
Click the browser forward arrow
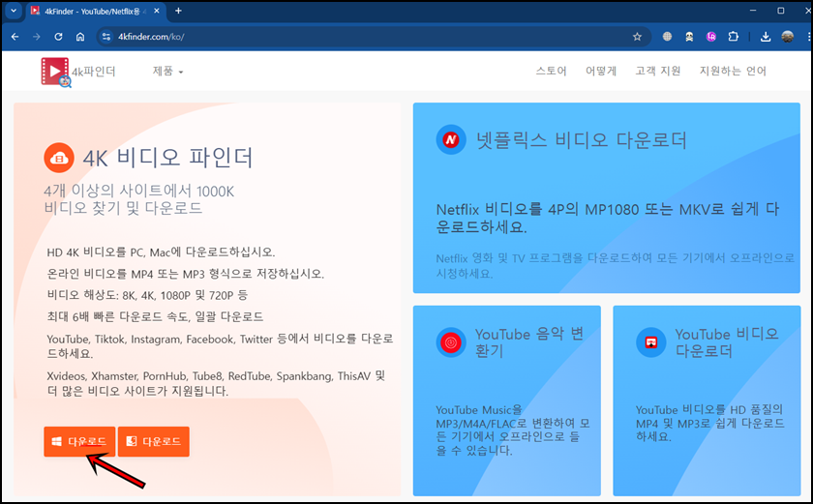click(x=37, y=37)
